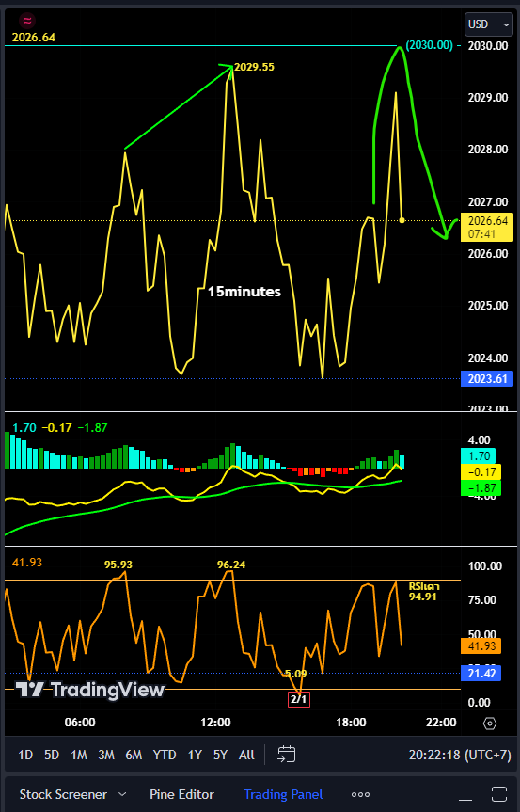The image size is (520, 812).
Task: Click the 15minutes text annotation
Action: tap(244, 292)
